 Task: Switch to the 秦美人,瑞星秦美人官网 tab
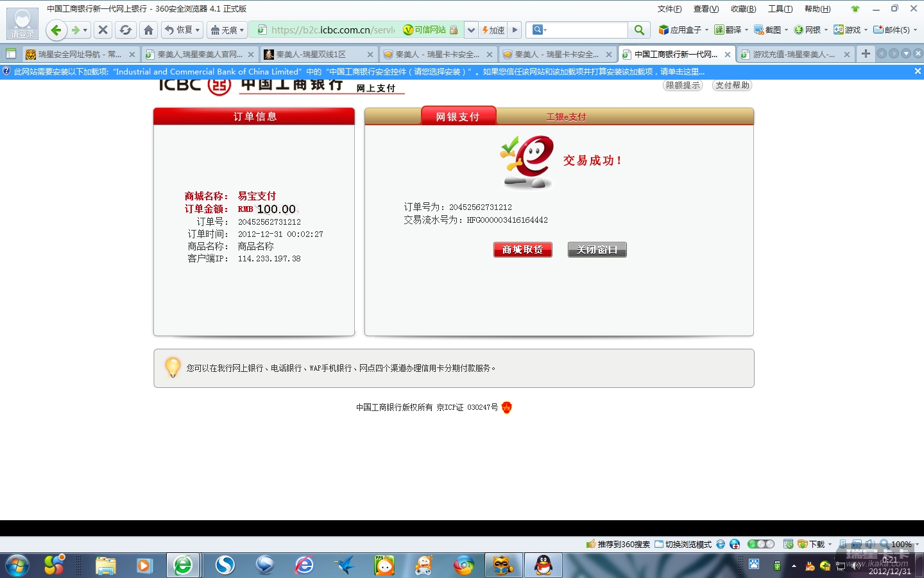(200, 55)
